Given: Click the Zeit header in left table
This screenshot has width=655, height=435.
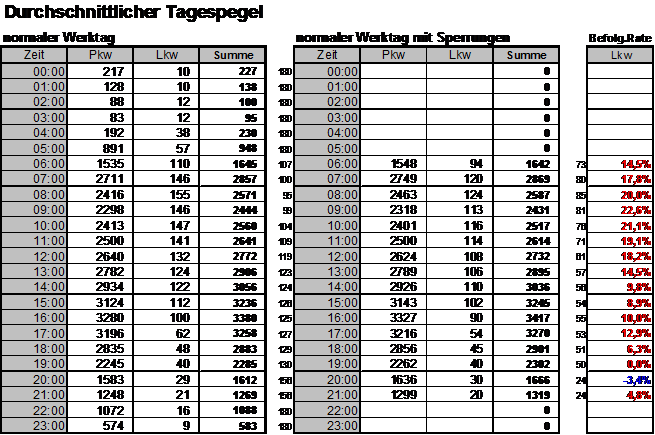Looking at the screenshot, I should click(x=33, y=56).
